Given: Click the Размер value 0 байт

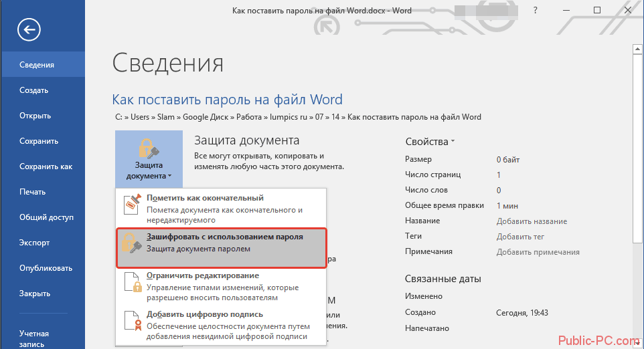Looking at the screenshot, I should (x=507, y=160).
